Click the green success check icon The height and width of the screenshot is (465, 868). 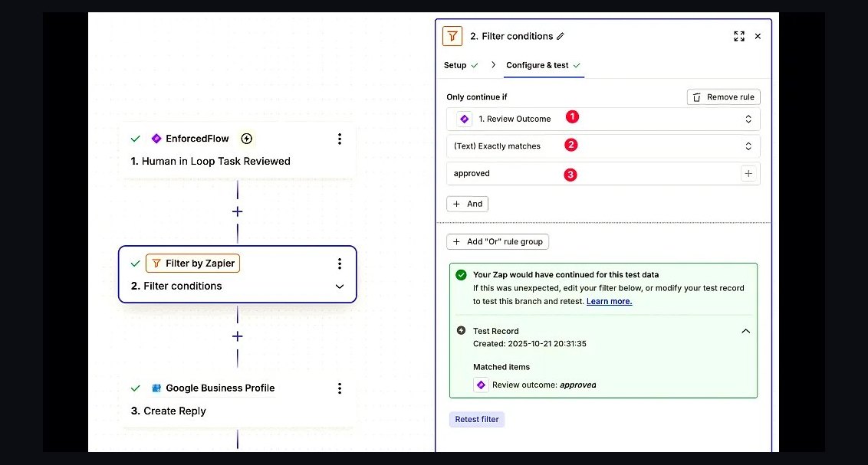click(461, 275)
